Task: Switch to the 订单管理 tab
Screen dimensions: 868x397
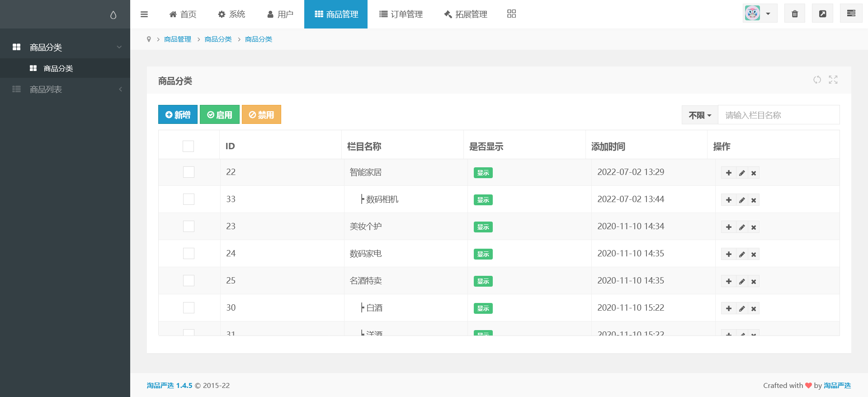Action: point(401,14)
